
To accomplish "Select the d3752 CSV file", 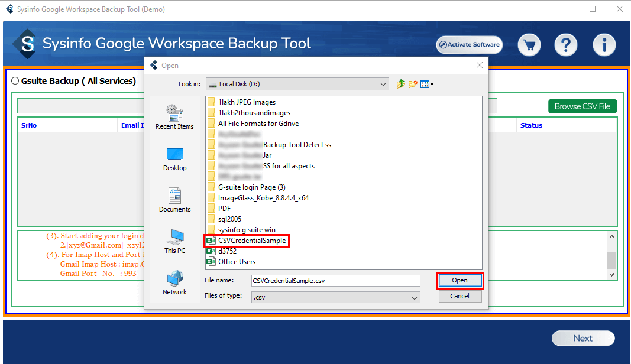I will pyautogui.click(x=221, y=251).
